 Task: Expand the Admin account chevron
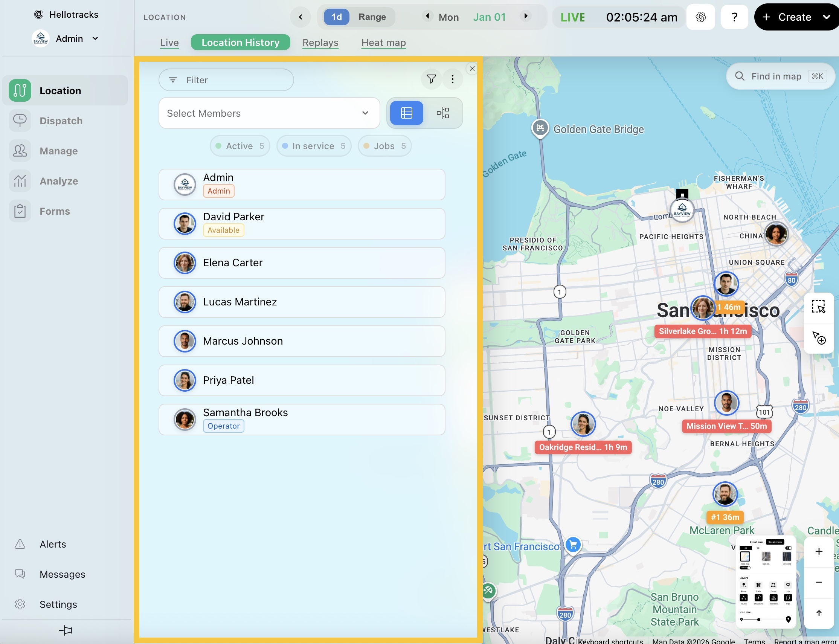point(95,38)
